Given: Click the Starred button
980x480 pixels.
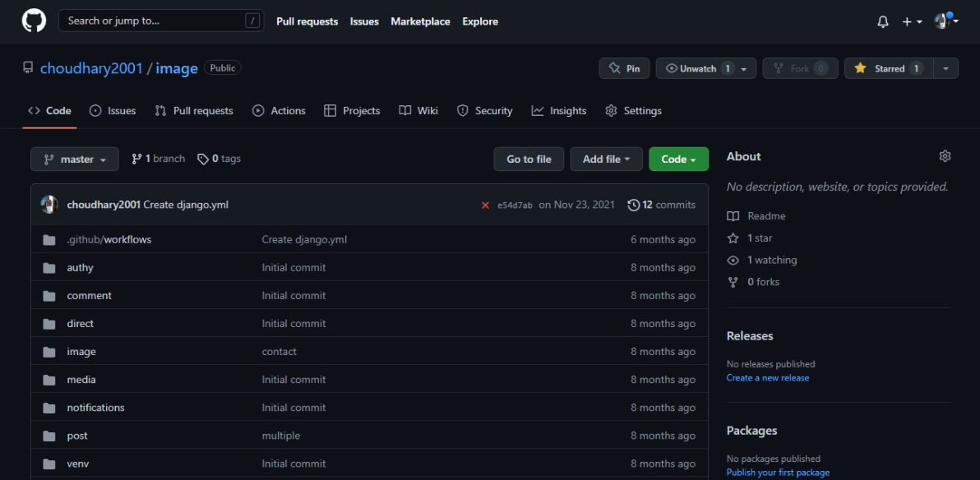Looking at the screenshot, I should (x=889, y=68).
